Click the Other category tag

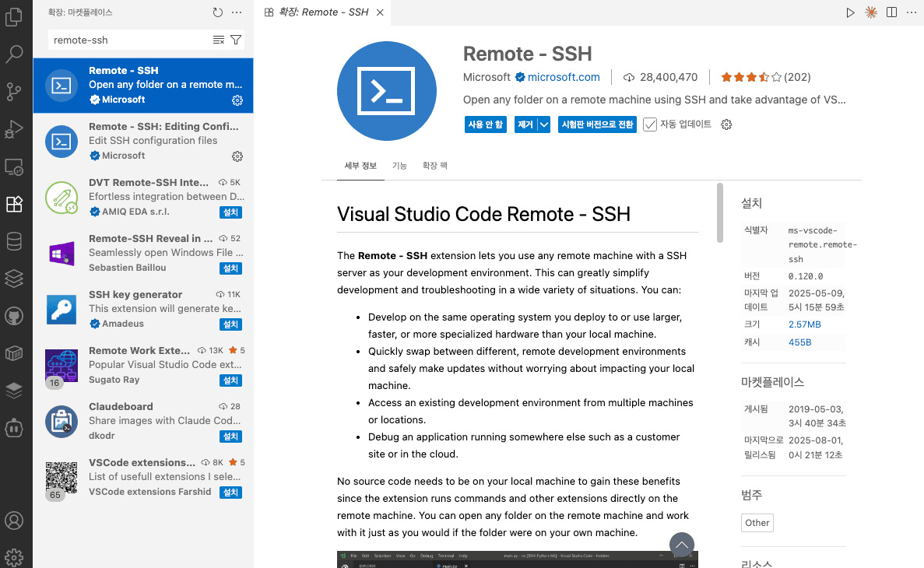(x=757, y=523)
